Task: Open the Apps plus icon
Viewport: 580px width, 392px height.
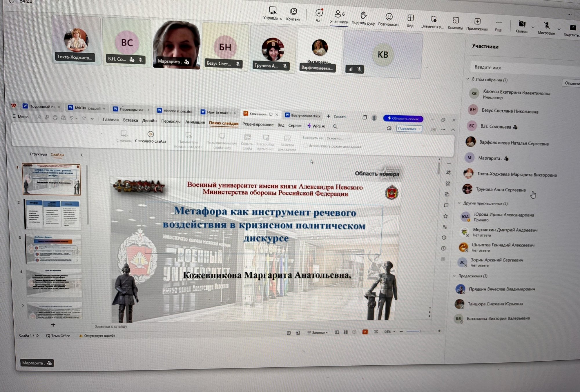Action: pyautogui.click(x=477, y=21)
